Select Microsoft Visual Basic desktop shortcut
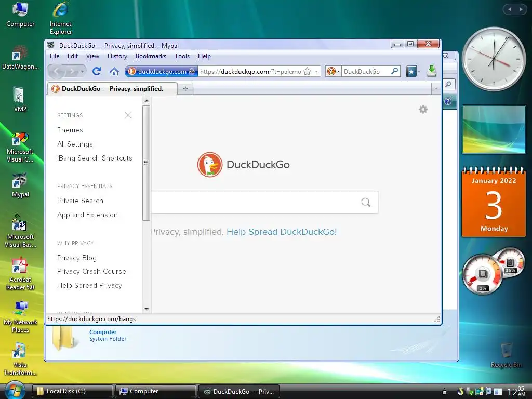Viewport: 532px width, 399px height. (x=20, y=231)
